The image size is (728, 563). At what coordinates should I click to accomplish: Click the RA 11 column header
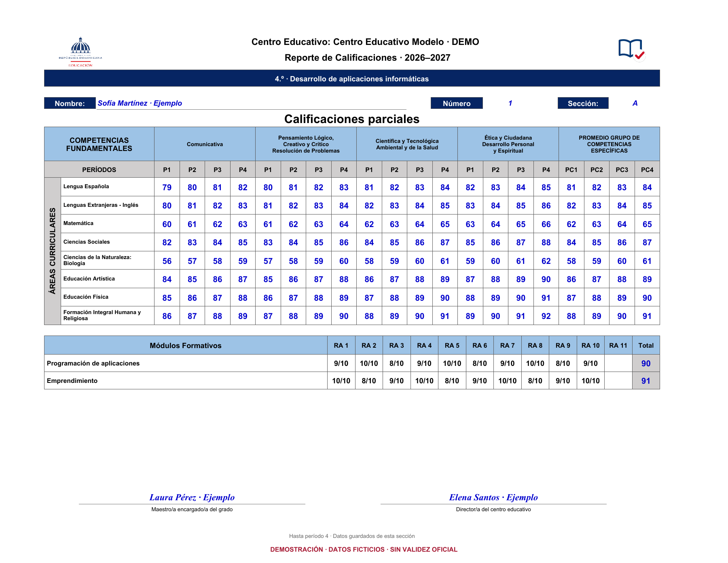(618, 345)
